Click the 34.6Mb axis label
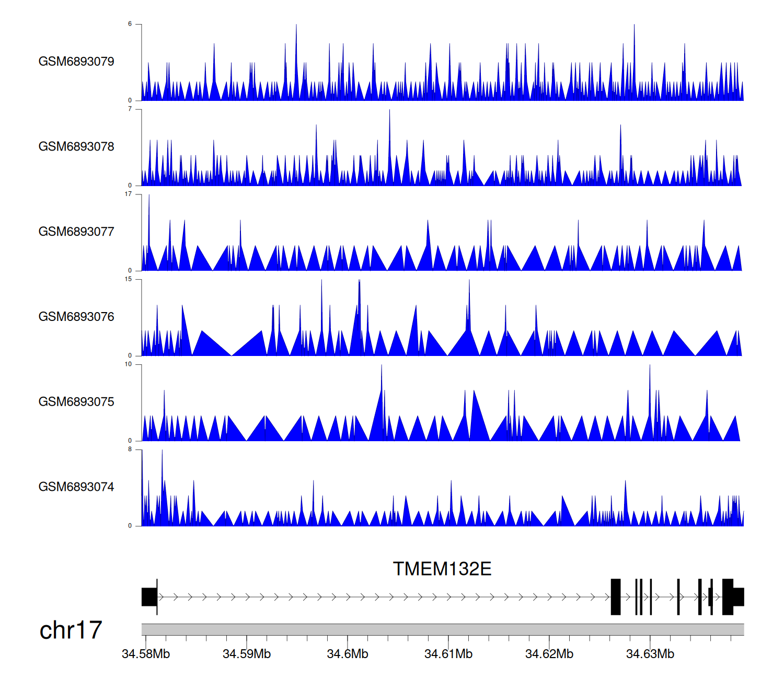The image size is (784, 690). [x=348, y=654]
